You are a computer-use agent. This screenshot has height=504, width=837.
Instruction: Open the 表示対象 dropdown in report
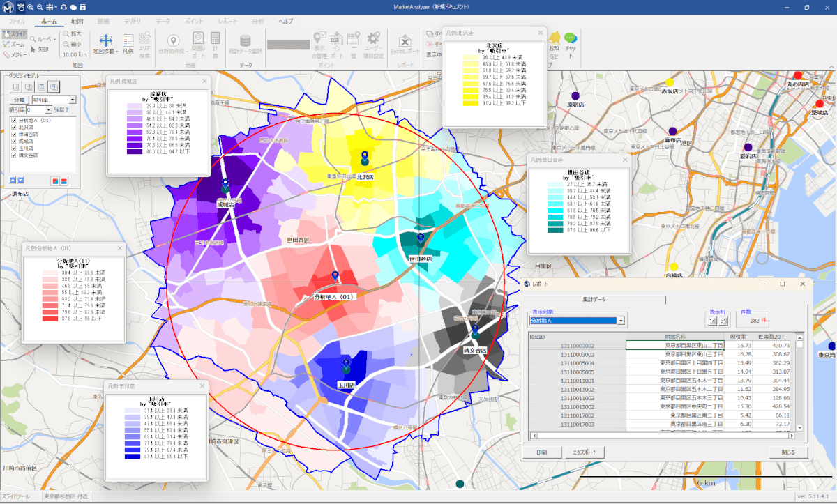620,321
